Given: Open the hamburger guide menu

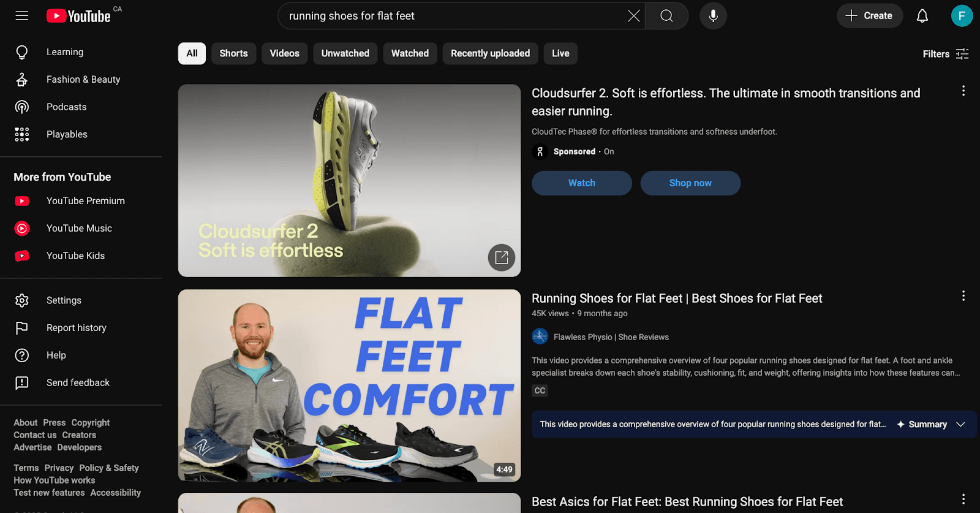Looking at the screenshot, I should tap(22, 16).
